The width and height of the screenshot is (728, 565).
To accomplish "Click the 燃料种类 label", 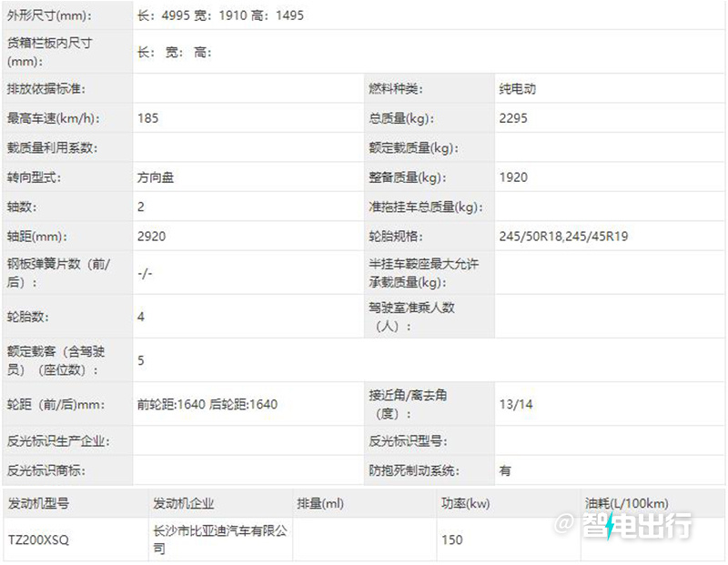I will [396, 88].
